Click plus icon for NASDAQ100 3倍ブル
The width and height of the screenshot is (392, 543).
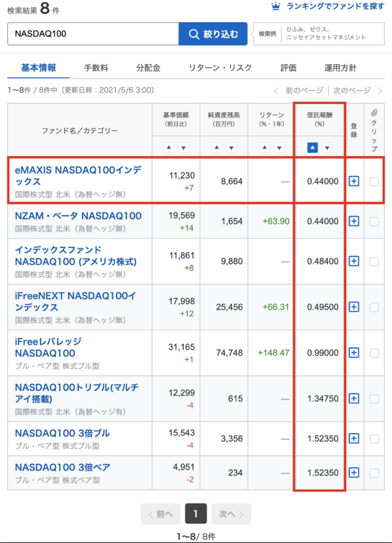click(x=354, y=439)
